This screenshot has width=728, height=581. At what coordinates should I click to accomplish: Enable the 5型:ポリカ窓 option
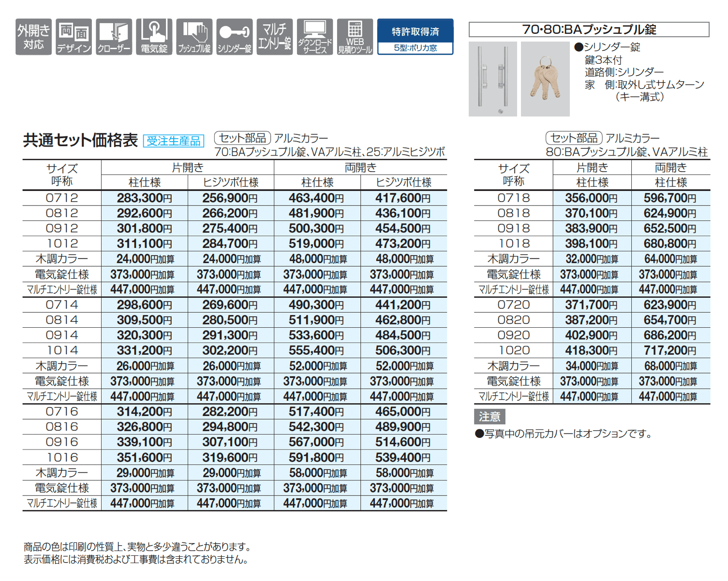(415, 48)
